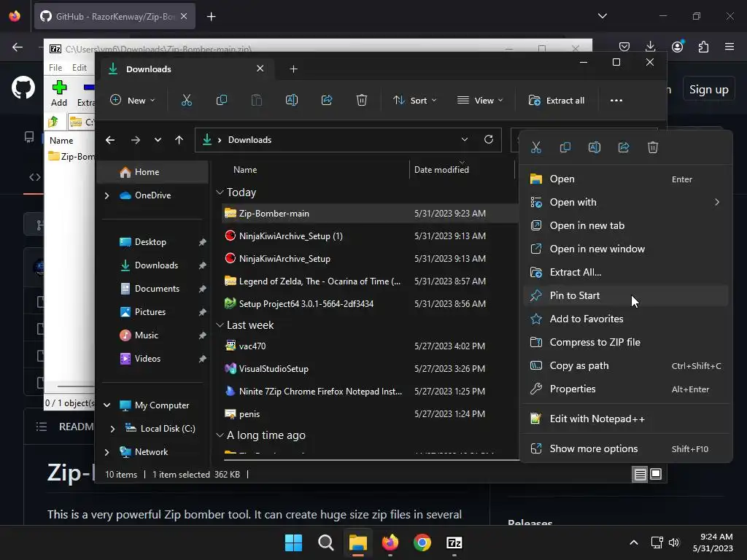Screen dimensions: 747x560
Task: Click the See more ellipsis in Explorer toolbar
Action: (616, 101)
